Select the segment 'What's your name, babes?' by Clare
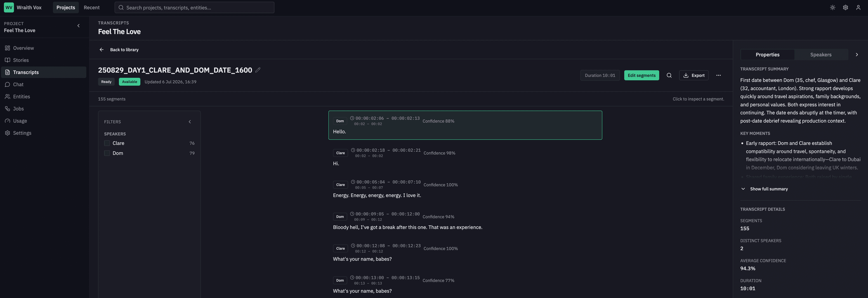Screen dimensions: 868x298 pos(465,253)
